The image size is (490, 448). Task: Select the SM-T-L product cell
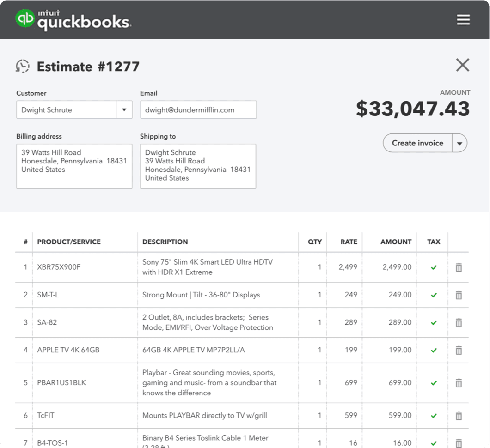point(85,295)
